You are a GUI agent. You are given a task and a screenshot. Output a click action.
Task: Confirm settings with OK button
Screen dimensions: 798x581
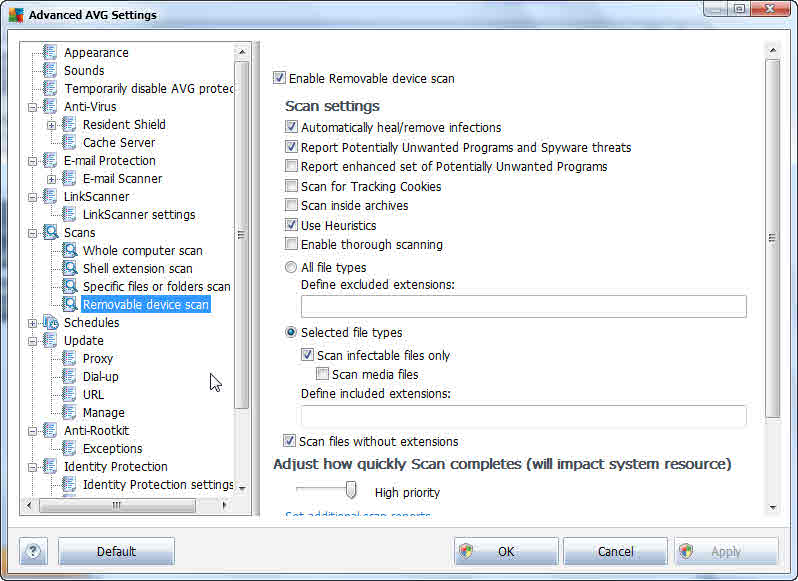506,551
